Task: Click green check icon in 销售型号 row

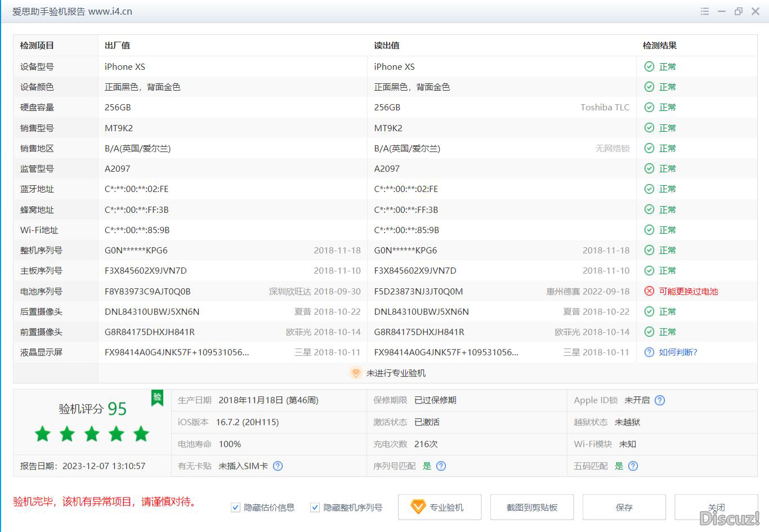Action: [649, 128]
